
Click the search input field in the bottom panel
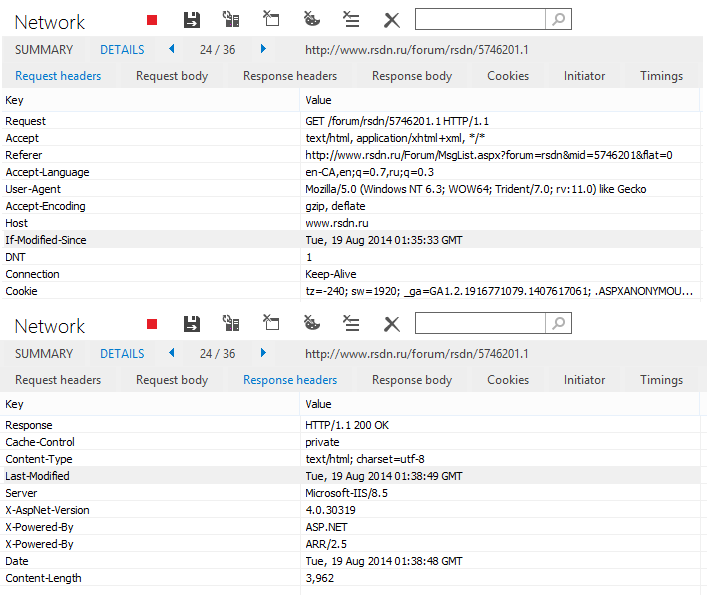pyautogui.click(x=480, y=323)
